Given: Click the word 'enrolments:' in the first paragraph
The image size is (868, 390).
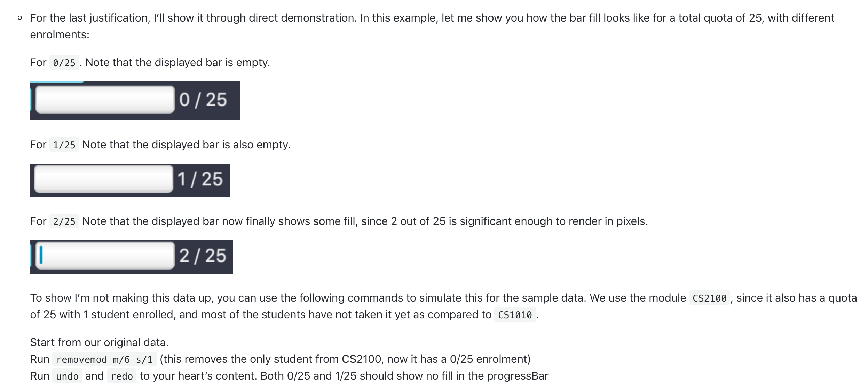Looking at the screenshot, I should [59, 34].
